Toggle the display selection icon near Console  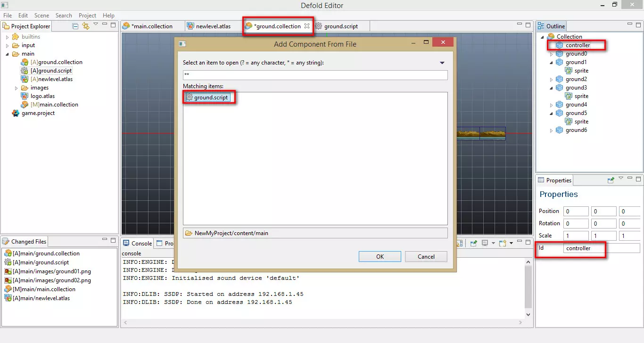[x=485, y=242]
